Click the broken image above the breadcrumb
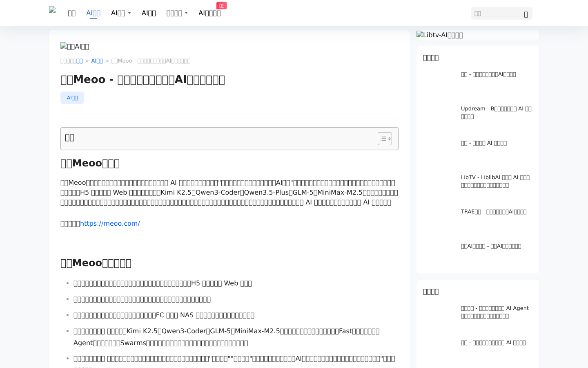588x368 pixels. (75, 47)
